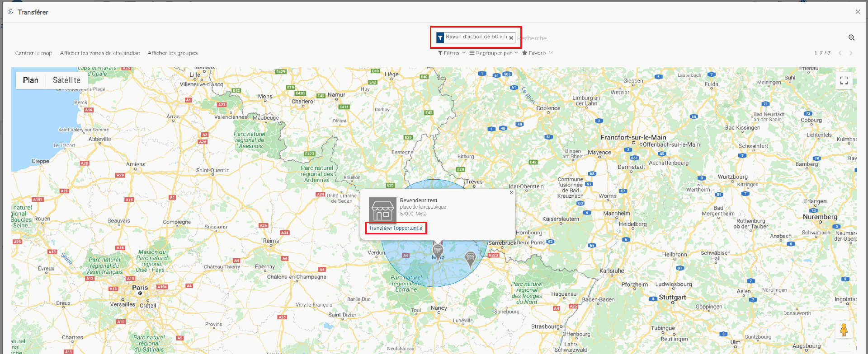
Task: Click Stuttgart label on the map
Action: (x=672, y=297)
